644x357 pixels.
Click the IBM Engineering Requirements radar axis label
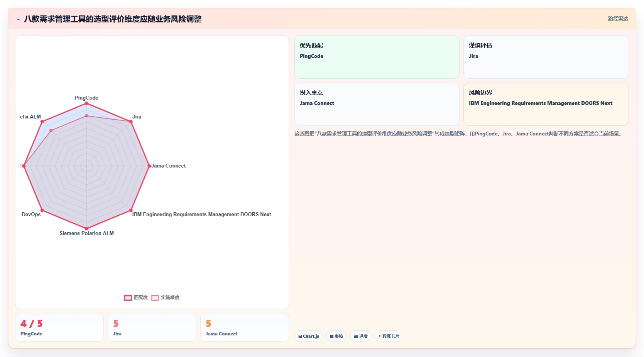(x=201, y=214)
